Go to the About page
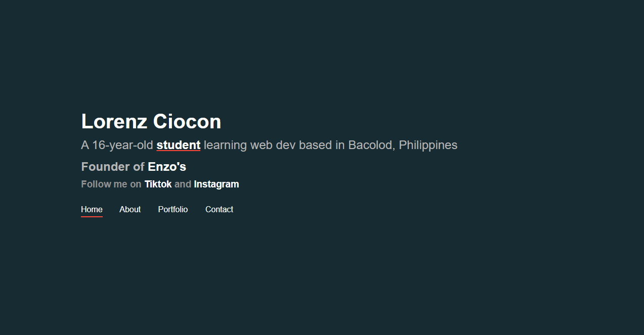Screen dimensions: 644x335 tap(130, 210)
